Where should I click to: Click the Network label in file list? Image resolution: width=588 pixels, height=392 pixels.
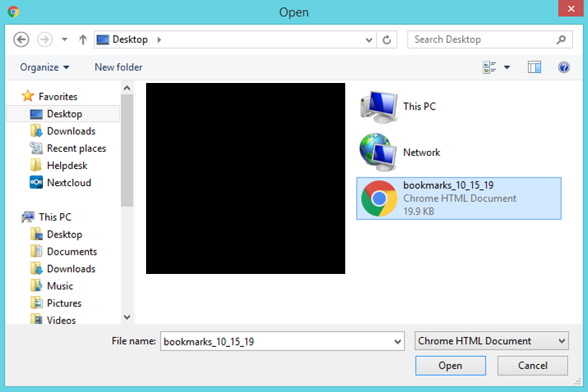click(x=422, y=152)
